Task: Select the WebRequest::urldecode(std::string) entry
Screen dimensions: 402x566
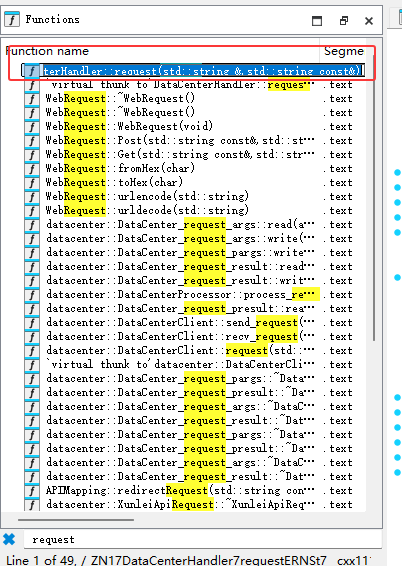Action: pyautogui.click(x=195, y=210)
